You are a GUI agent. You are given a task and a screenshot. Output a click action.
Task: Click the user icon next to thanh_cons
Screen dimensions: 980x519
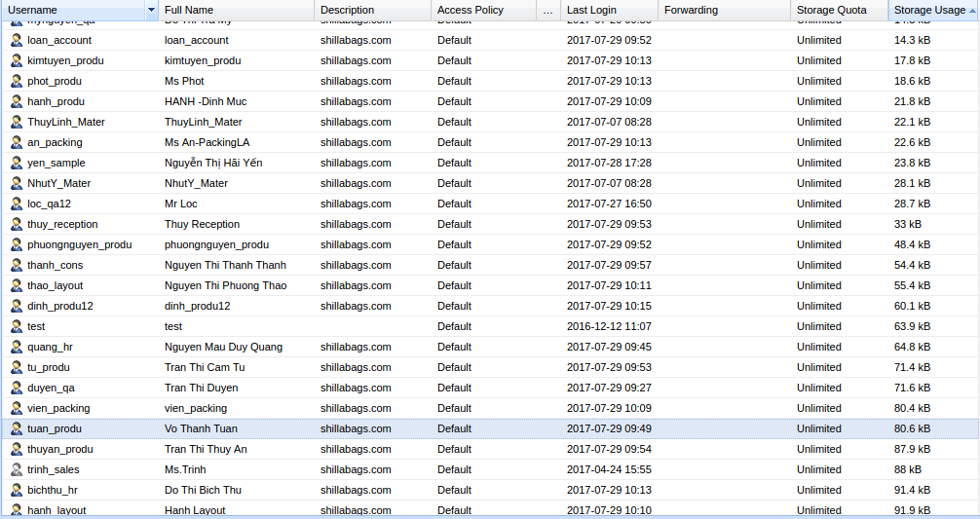(x=17, y=265)
